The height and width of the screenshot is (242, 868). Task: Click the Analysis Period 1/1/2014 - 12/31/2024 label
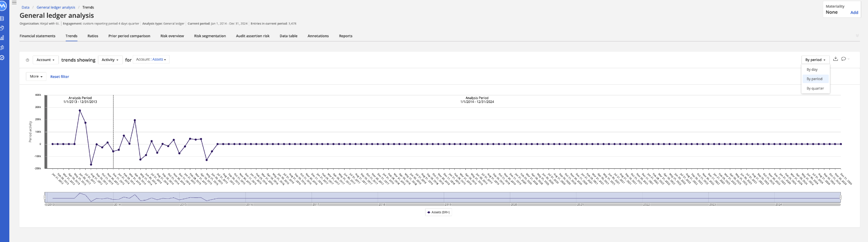[x=477, y=100]
